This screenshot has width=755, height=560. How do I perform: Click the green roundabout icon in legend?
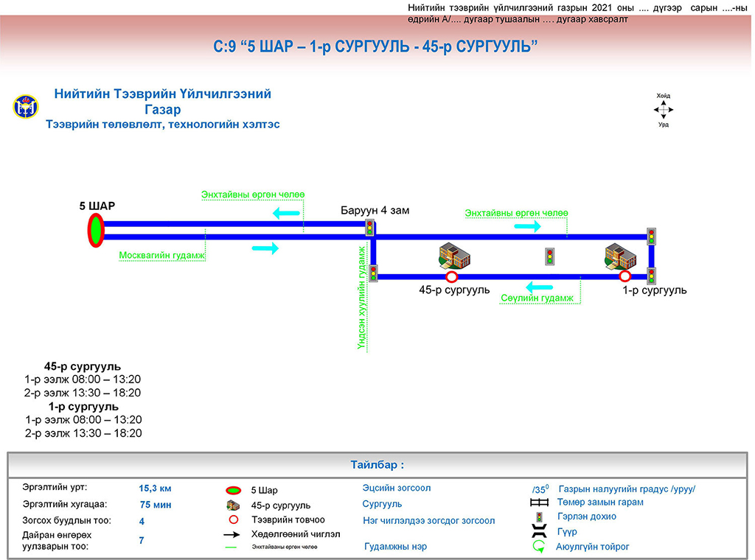[x=539, y=547]
